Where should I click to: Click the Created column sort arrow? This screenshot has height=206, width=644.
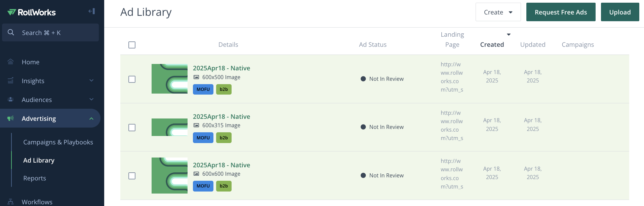pyautogui.click(x=509, y=34)
